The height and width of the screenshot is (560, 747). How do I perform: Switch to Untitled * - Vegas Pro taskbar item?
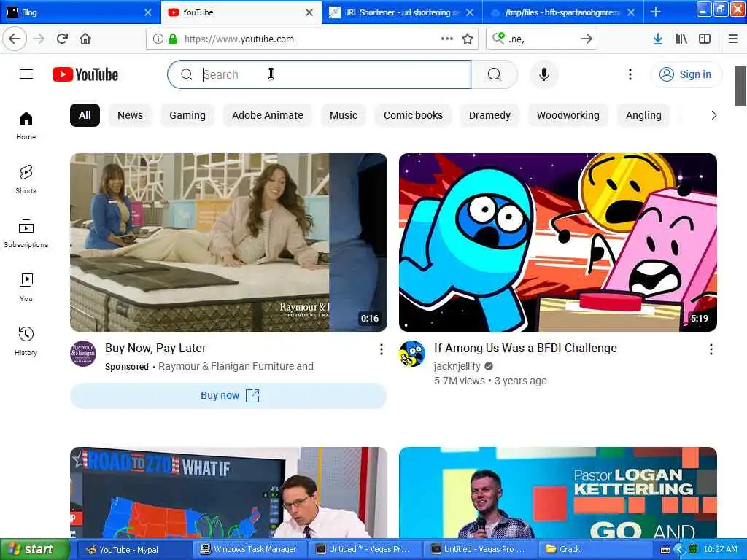click(364, 549)
